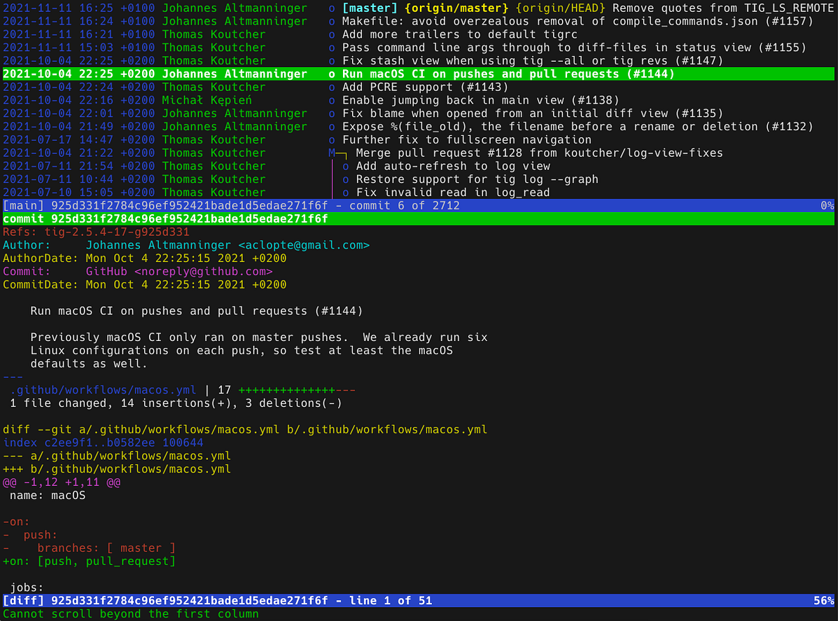840x621 pixels.
Task: Click the commit marker for "Add PCRE support (#1143)"
Action: 332,87
